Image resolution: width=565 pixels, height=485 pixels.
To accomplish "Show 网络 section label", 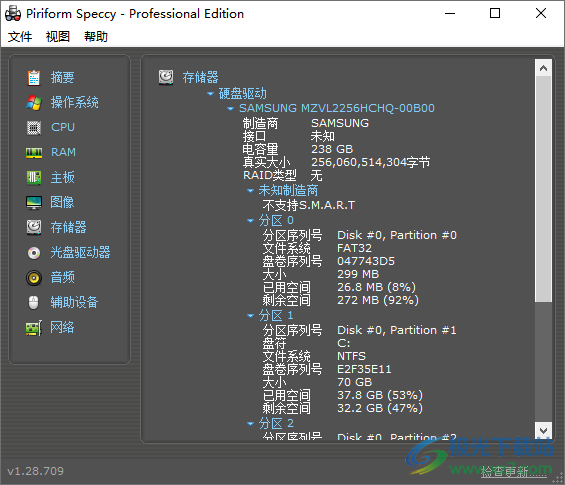I will pyautogui.click(x=62, y=327).
